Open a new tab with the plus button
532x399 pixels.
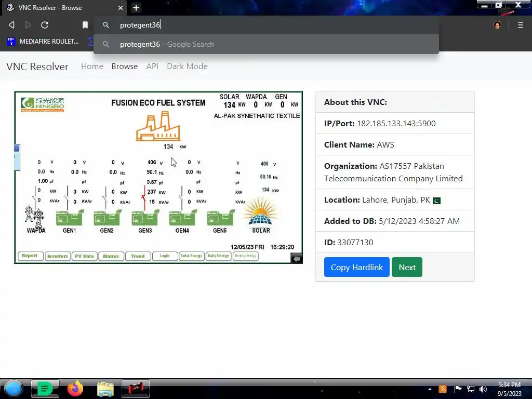click(136, 7)
